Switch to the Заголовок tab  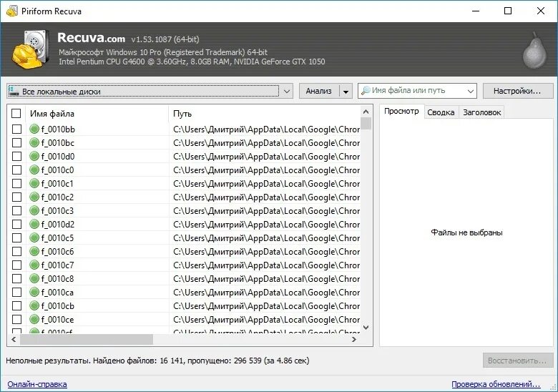[x=482, y=112]
